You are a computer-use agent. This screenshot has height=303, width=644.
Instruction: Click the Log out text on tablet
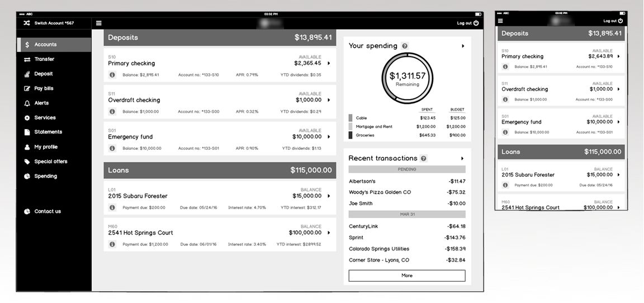pos(464,23)
